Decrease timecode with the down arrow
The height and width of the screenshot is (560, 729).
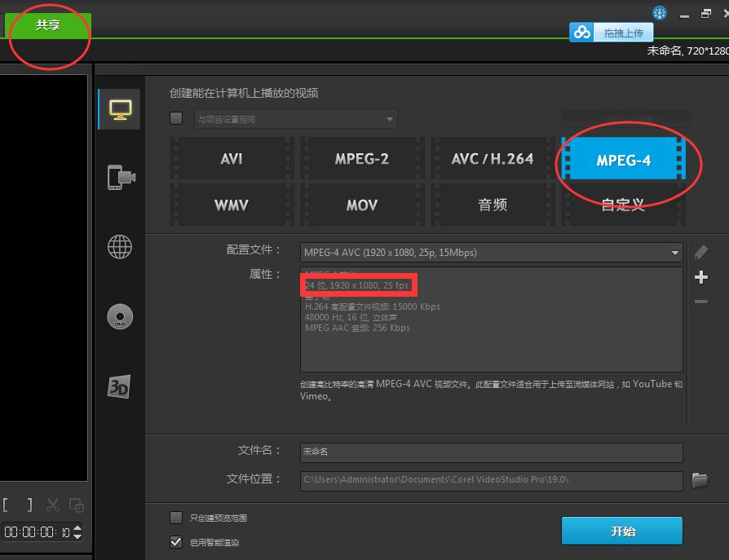click(x=77, y=536)
